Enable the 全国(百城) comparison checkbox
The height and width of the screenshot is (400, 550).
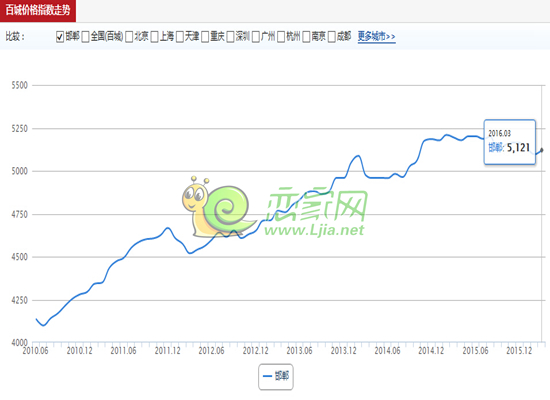pos(85,36)
